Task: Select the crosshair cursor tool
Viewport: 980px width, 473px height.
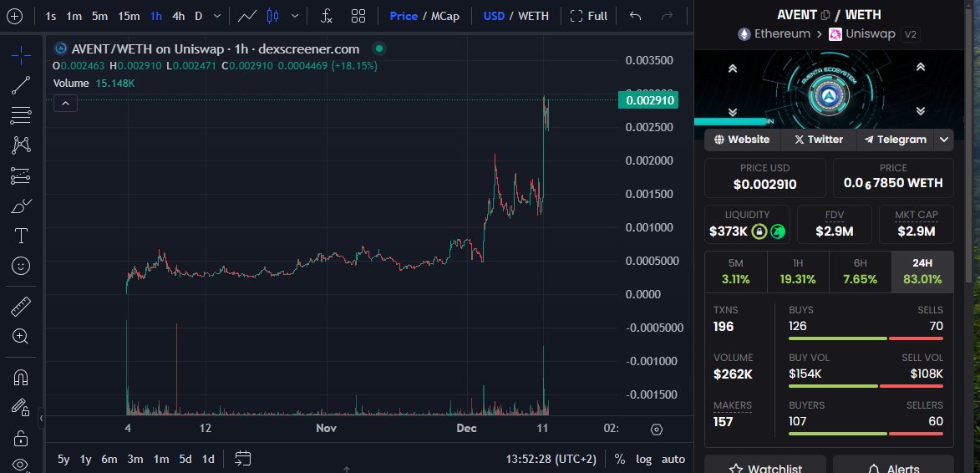Action: [21, 55]
